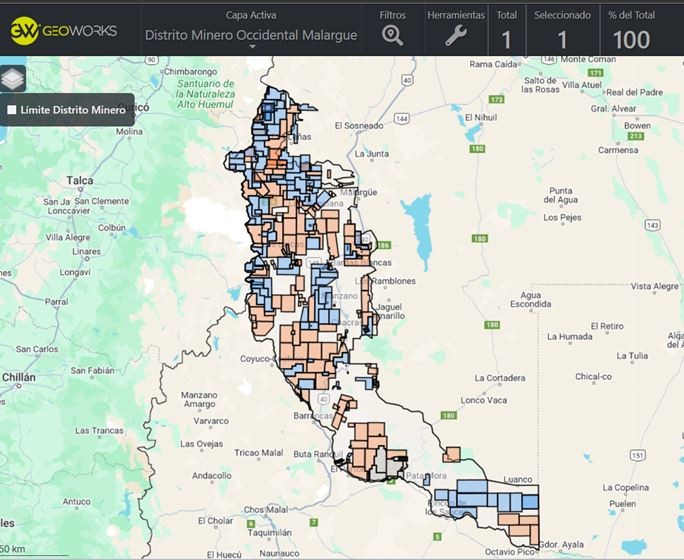Image resolution: width=684 pixels, height=560 pixels.
Task: Open the Filtros magnifier tool
Action: [x=393, y=35]
